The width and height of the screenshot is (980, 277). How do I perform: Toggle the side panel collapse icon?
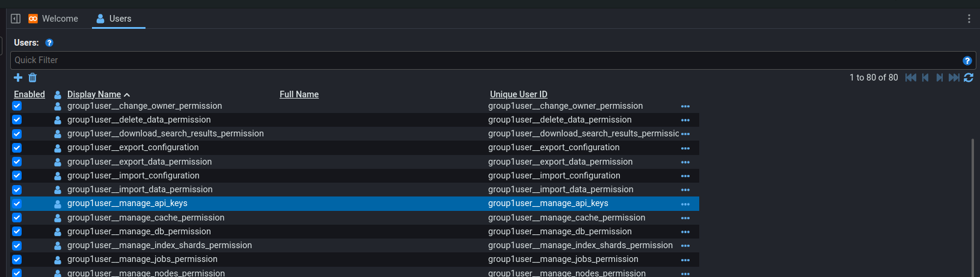[x=16, y=19]
